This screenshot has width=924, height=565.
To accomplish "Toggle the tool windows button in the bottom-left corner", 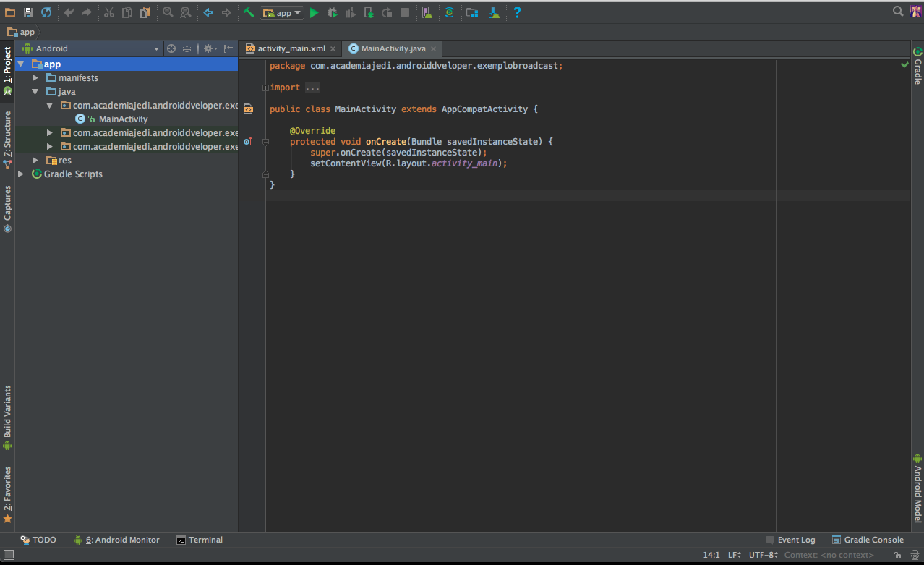I will 7,555.
